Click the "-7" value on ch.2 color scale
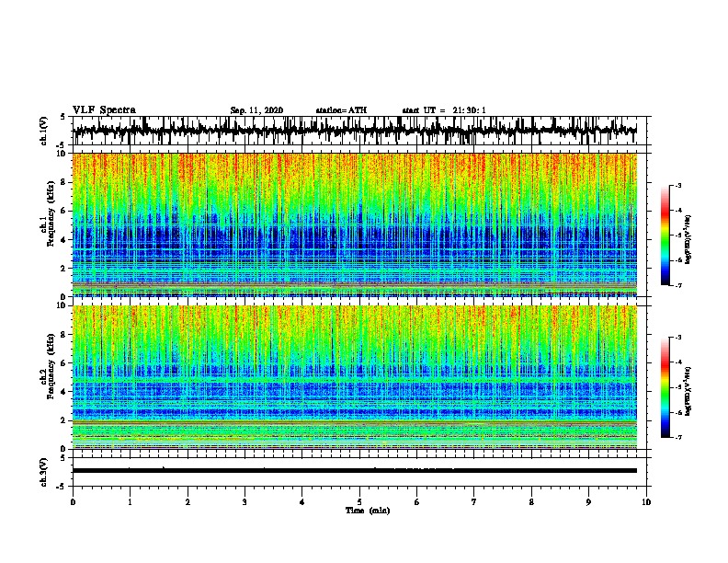This screenshot has height=563, width=728. pos(678,437)
